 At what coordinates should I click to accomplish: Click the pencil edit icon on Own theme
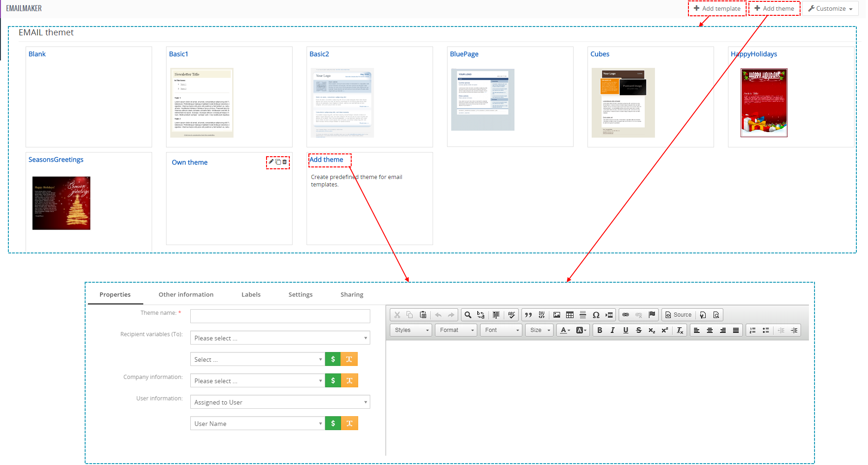[x=271, y=162]
